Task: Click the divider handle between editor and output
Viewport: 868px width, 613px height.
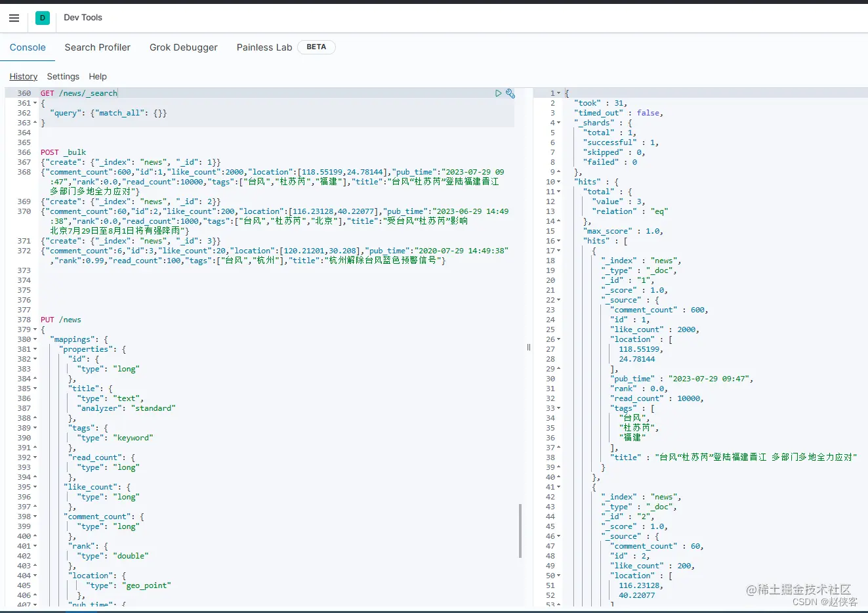Action: 528,347
